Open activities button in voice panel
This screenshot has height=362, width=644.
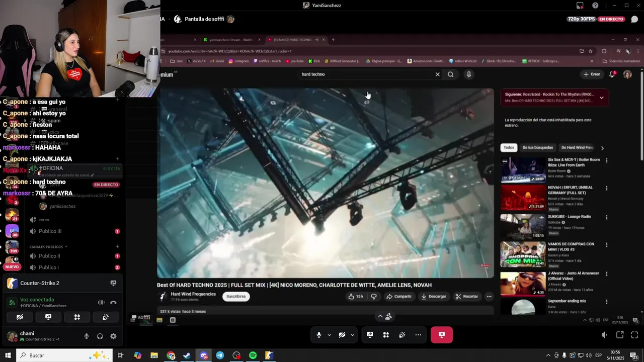tap(77, 317)
